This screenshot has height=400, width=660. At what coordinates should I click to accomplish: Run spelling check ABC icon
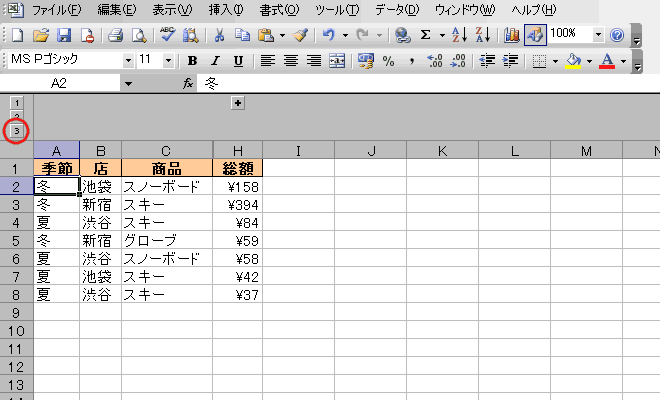coord(168,35)
